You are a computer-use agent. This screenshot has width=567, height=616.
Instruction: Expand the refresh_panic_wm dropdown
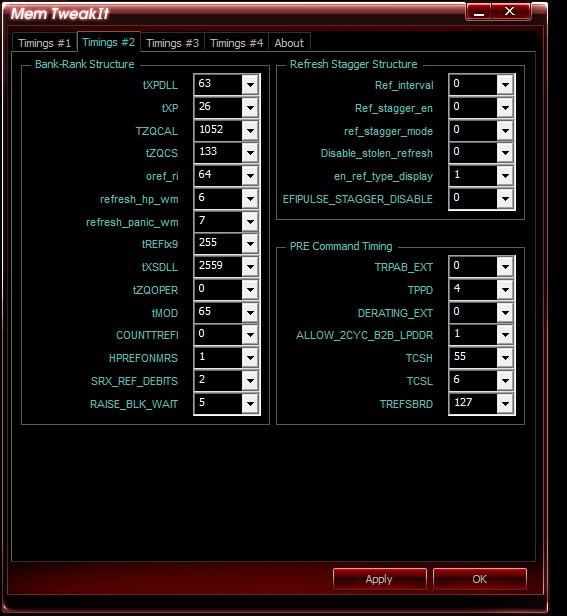(x=250, y=222)
